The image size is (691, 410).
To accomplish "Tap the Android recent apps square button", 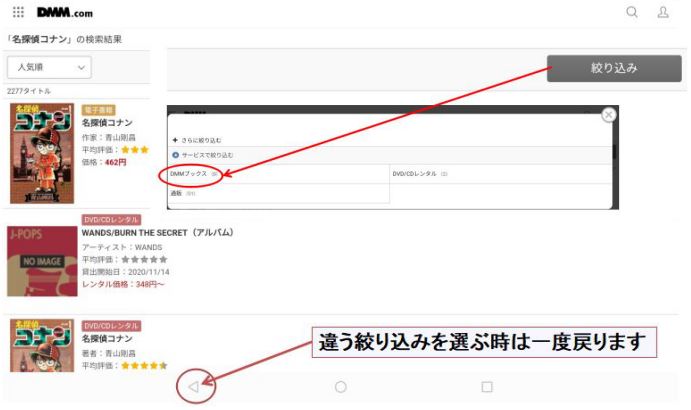I will (x=487, y=387).
